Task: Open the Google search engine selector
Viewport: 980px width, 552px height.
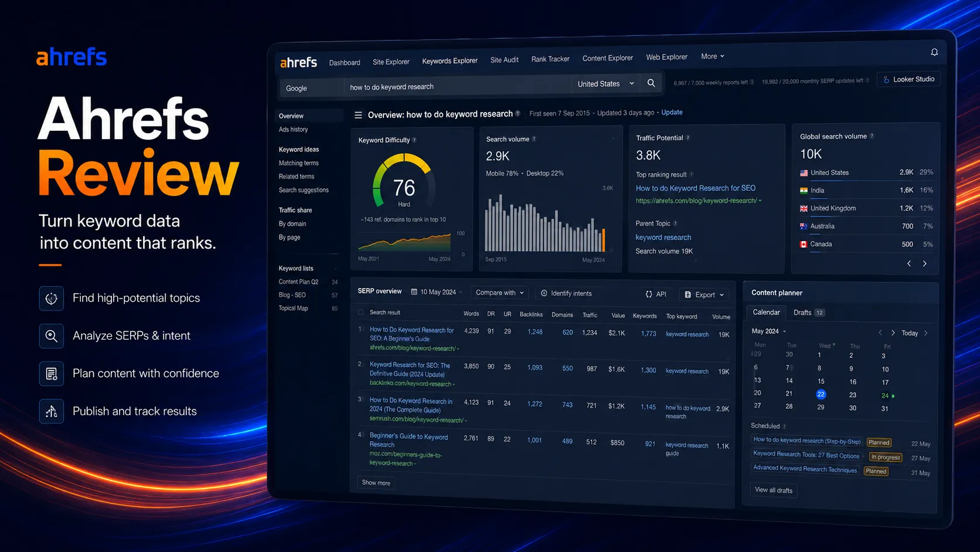Action: [311, 88]
